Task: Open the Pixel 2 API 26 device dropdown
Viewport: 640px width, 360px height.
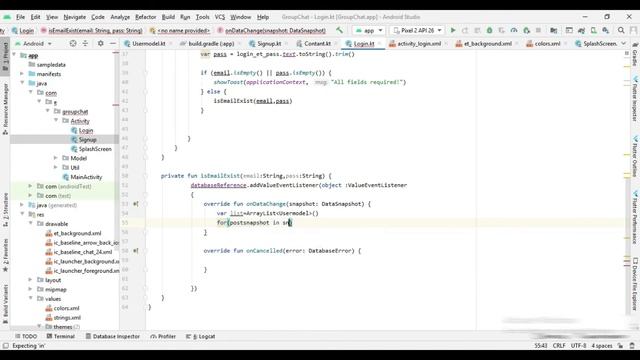Action: click(417, 30)
